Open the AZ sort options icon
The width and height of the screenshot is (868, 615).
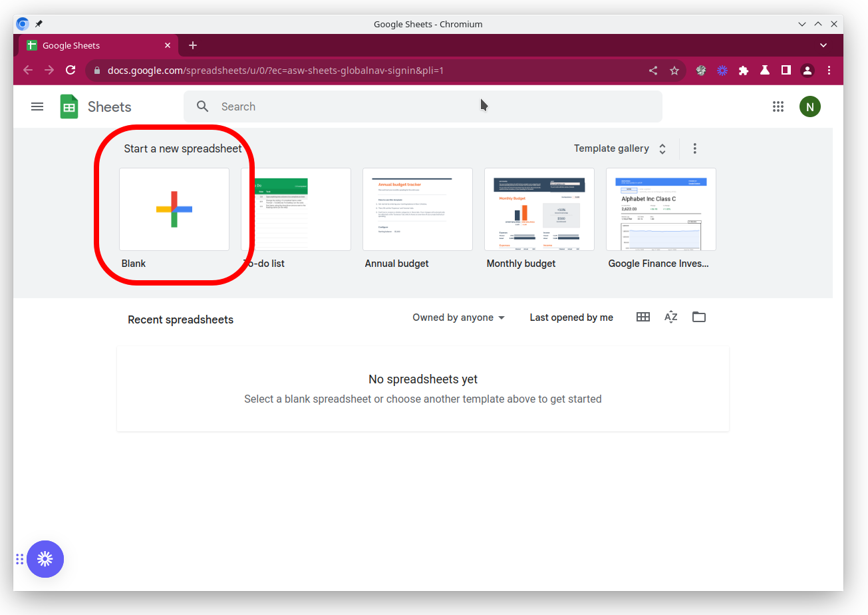point(671,317)
